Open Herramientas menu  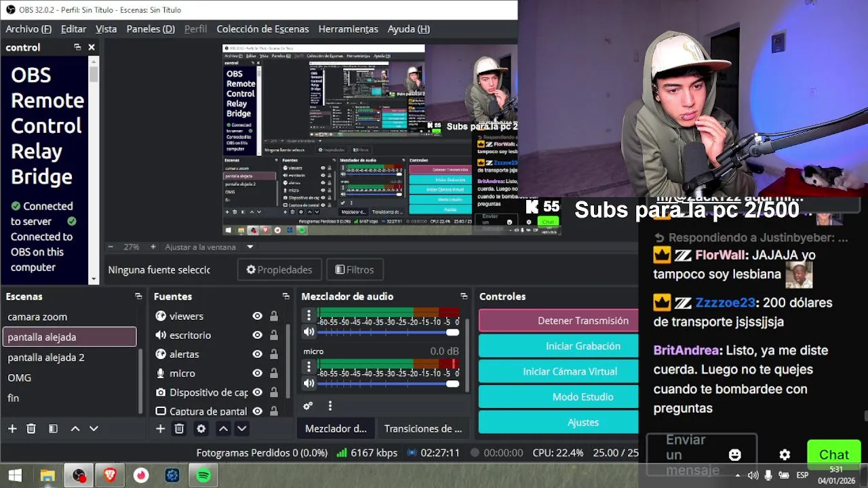(348, 28)
